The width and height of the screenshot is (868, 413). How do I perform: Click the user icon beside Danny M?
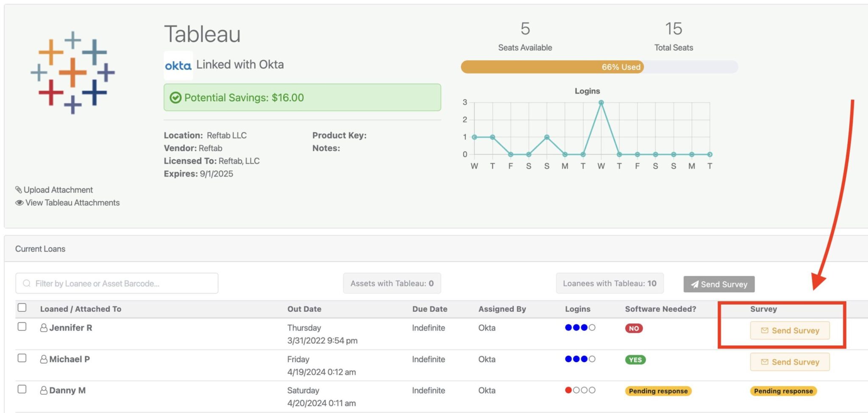tap(44, 391)
